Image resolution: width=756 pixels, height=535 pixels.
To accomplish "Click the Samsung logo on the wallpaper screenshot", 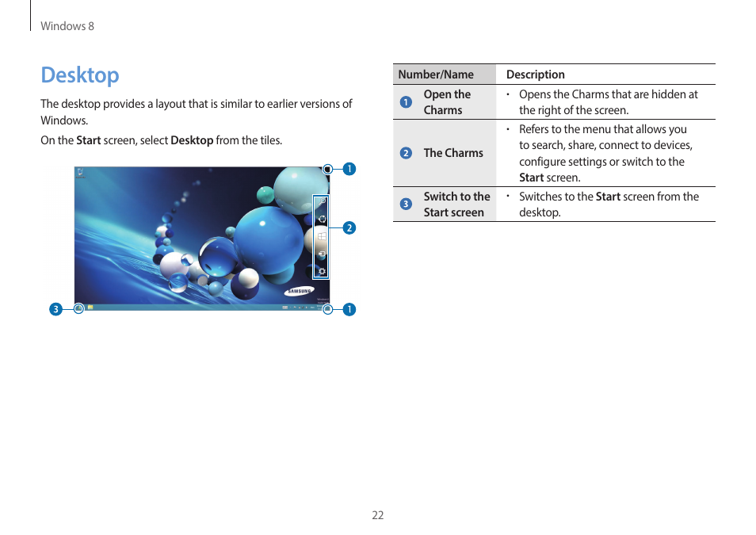I will [299, 292].
